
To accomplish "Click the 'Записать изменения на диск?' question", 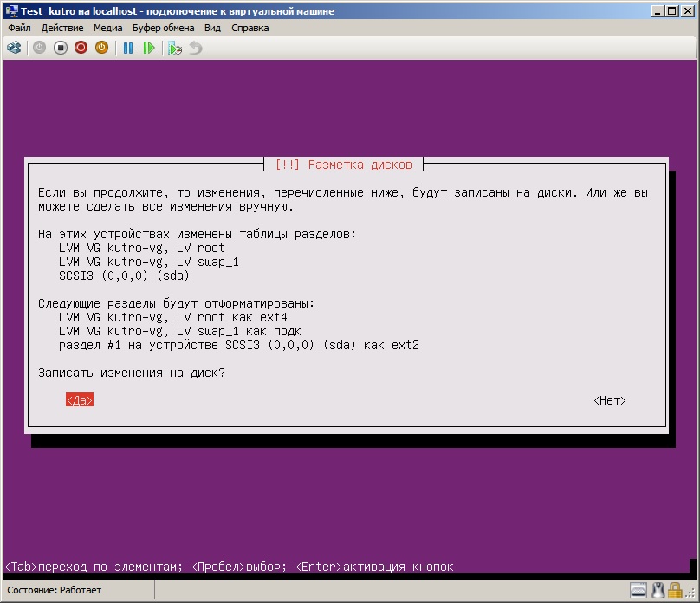I will coord(132,373).
